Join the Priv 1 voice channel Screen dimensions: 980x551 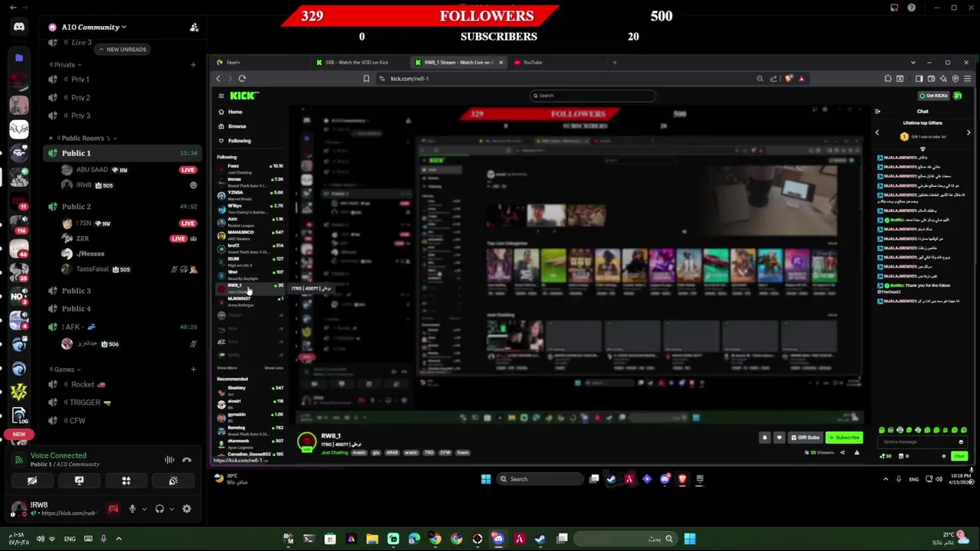[122, 80]
